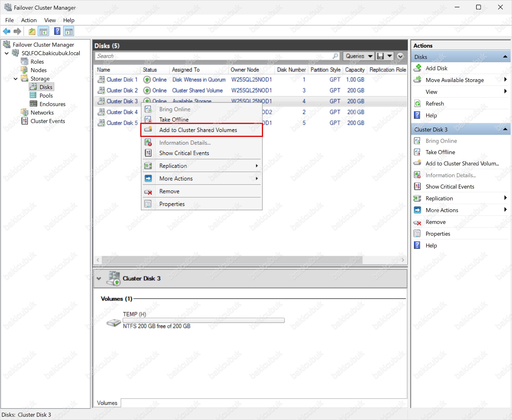Click the blue Help question mark toolbar icon
The height and width of the screenshot is (420, 512).
coord(57,31)
